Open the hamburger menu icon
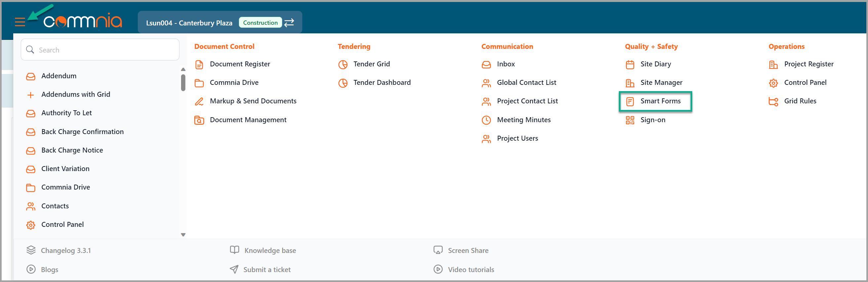The height and width of the screenshot is (282, 868). click(20, 22)
